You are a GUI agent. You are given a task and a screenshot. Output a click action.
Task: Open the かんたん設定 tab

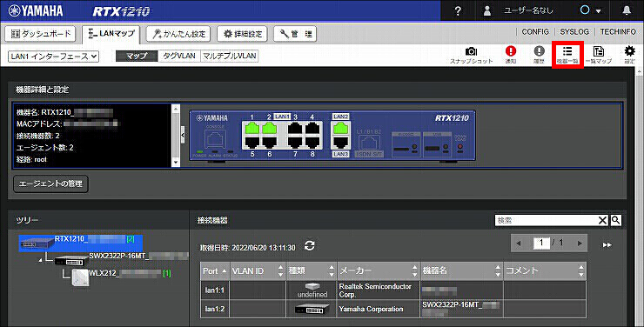(x=178, y=34)
